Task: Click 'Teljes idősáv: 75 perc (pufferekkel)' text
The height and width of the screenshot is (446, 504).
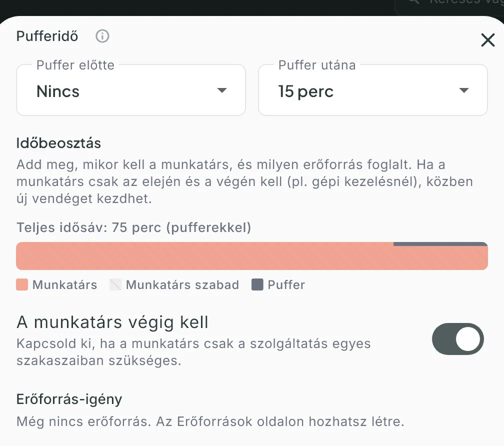Action: (x=133, y=227)
